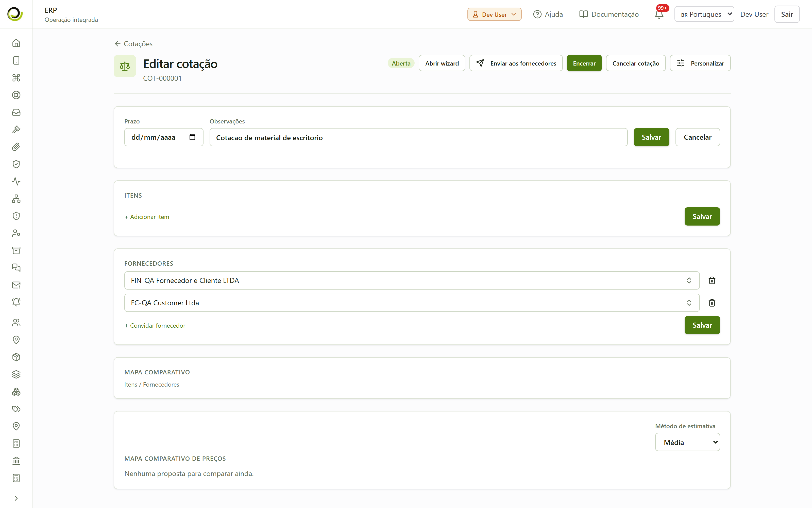Screen dimensions: 812x508
Task: Click the gavel hammer icon in sidebar
Action: [16, 130]
